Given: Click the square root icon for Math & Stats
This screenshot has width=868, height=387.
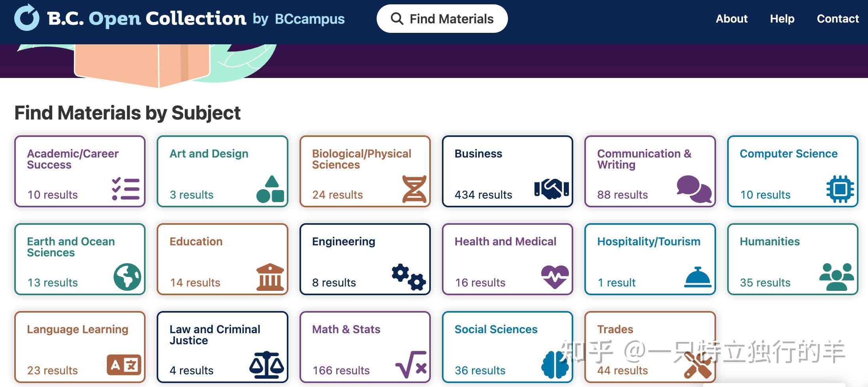Looking at the screenshot, I should [411, 364].
